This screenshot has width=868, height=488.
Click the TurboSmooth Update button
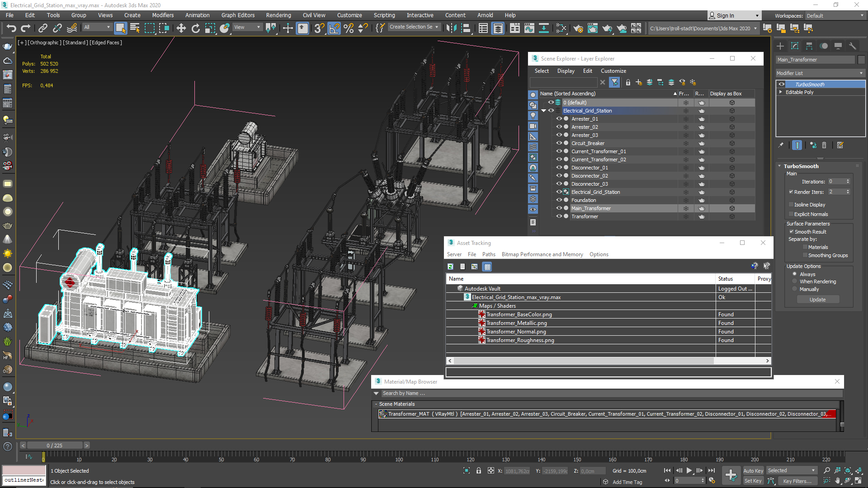click(817, 300)
